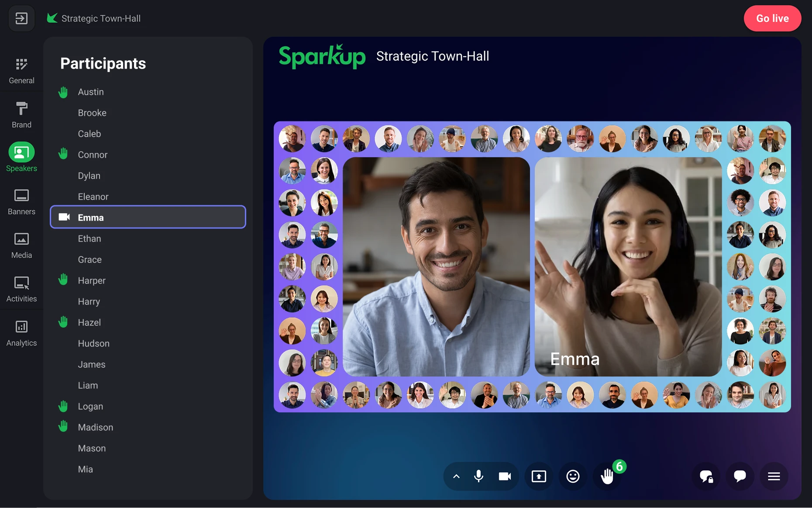
Task: Click the exit/collapse icon at top left
Action: click(x=21, y=18)
